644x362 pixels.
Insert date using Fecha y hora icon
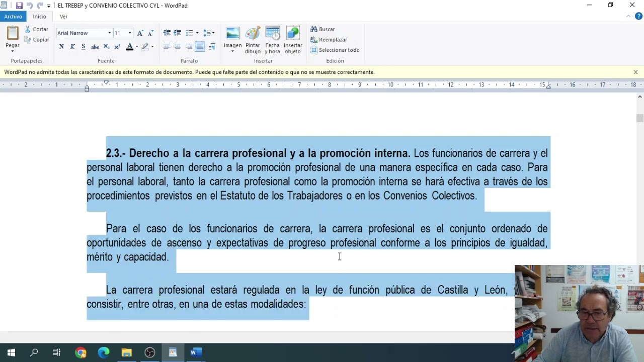point(272,39)
